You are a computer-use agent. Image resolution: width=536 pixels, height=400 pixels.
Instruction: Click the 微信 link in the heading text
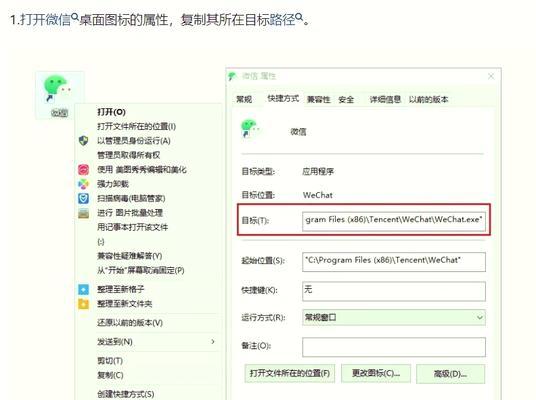click(58, 19)
